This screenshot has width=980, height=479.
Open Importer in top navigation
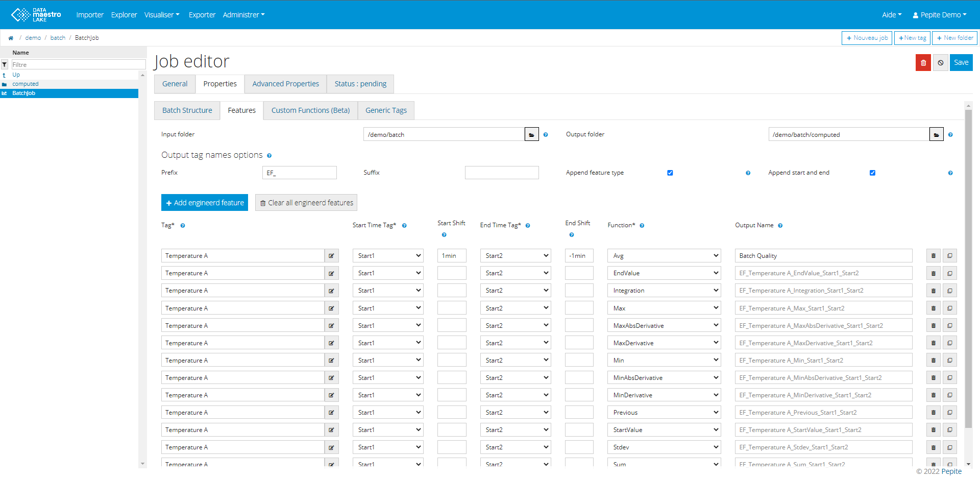coord(90,15)
